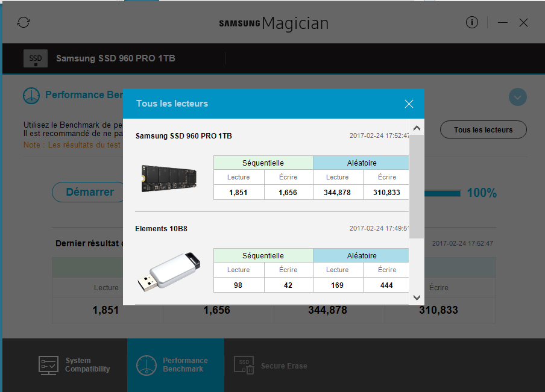The height and width of the screenshot is (392, 545).
Task: Close the Samsung Magician window
Action: pos(523,23)
